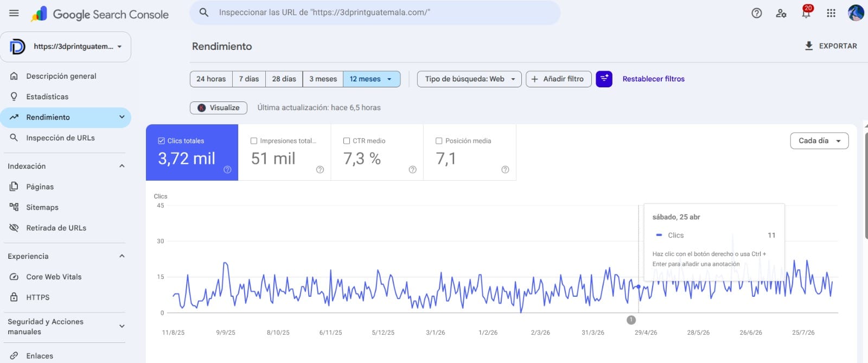Click help icon in Impresiones totales card
Image resolution: width=868 pixels, height=363 pixels.
tap(320, 170)
